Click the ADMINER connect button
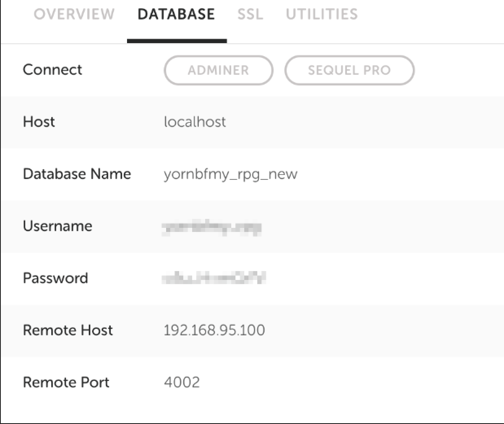Viewport: 504px width, 424px height. click(x=218, y=70)
